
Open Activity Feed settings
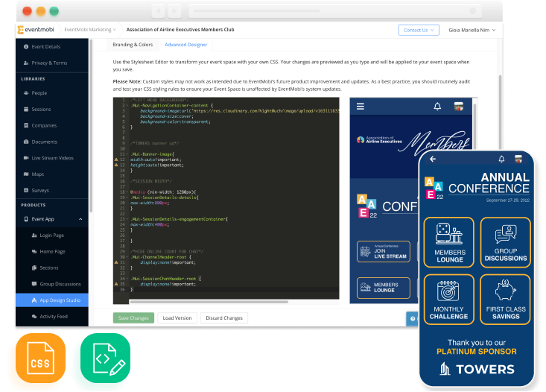coord(52,317)
